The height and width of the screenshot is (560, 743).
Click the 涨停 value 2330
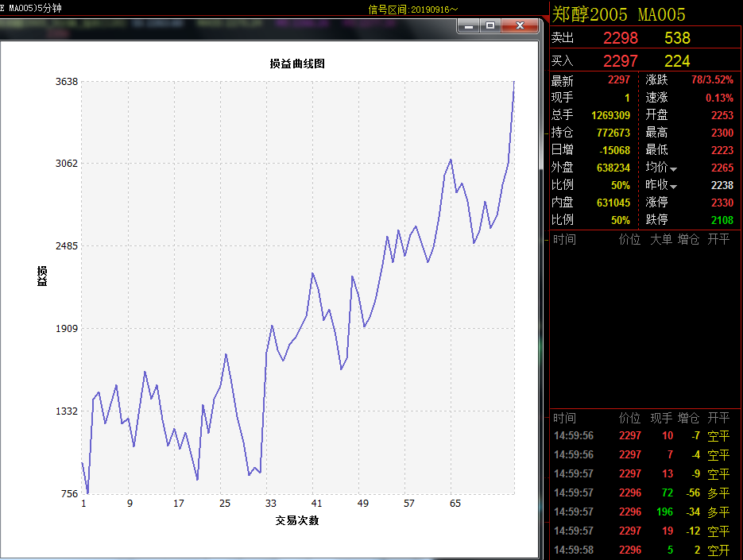pos(722,203)
